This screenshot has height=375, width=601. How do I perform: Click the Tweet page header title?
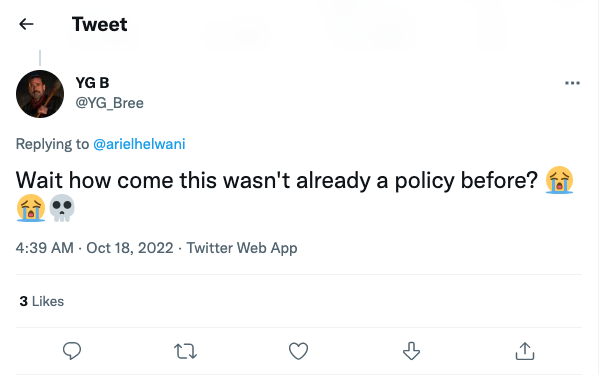pos(100,25)
